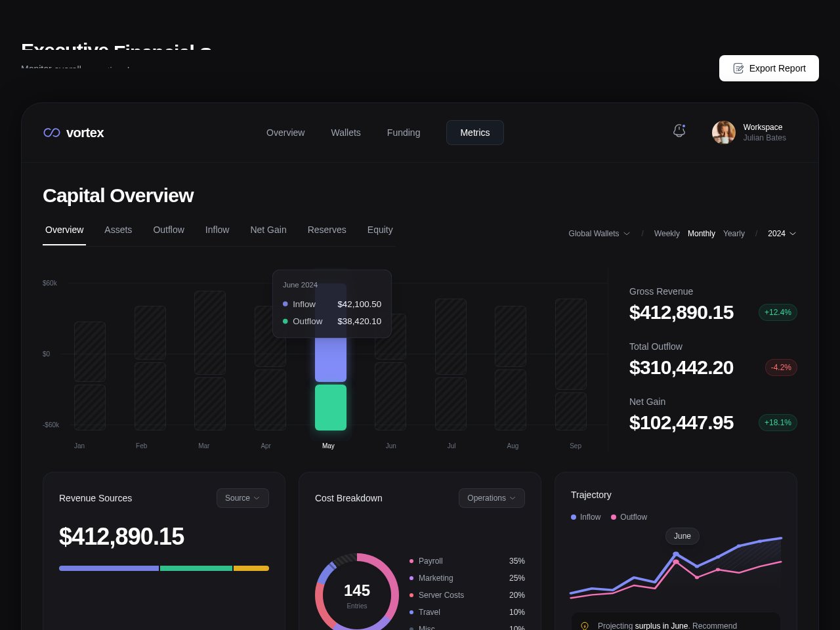
Task: Click the yellow lightbulb projection icon
Action: [585, 626]
